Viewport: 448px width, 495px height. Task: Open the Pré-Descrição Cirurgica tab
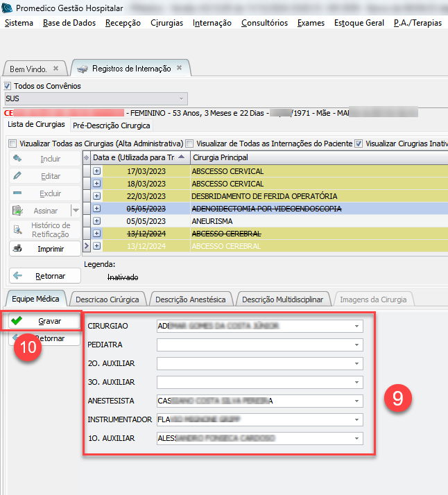pos(111,125)
